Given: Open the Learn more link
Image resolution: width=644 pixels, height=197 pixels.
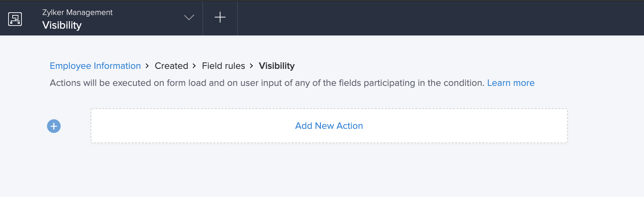Looking at the screenshot, I should click(511, 83).
